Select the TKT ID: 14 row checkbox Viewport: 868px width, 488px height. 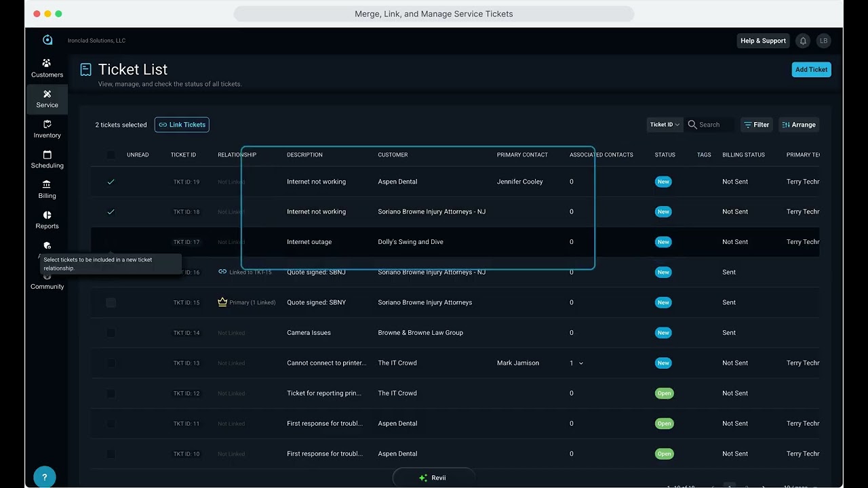pyautogui.click(x=111, y=333)
